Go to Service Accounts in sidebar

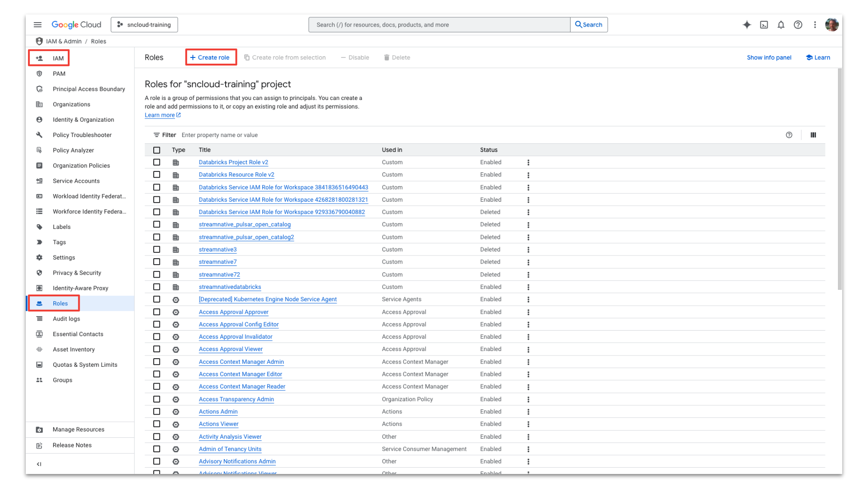(76, 181)
